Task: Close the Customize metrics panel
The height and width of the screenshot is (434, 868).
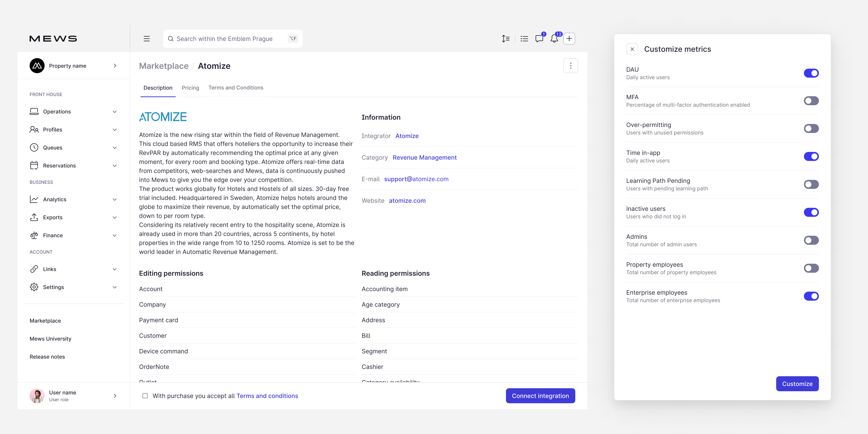Action: pyautogui.click(x=632, y=49)
